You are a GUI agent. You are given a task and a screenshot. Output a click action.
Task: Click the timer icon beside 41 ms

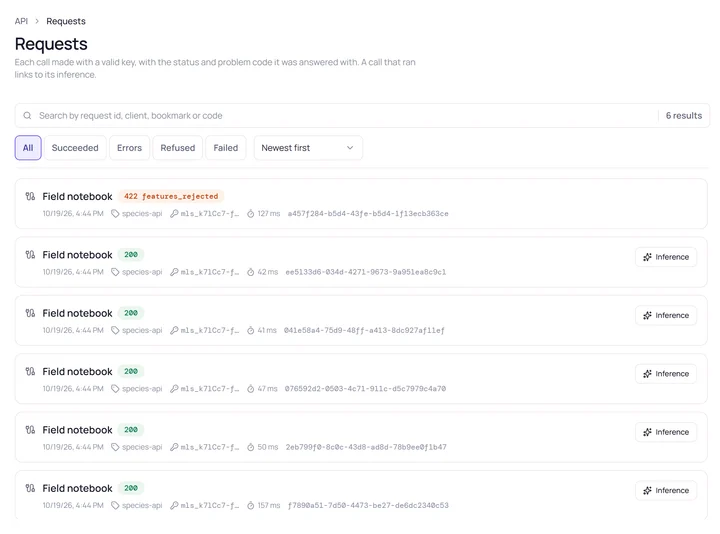(x=251, y=330)
